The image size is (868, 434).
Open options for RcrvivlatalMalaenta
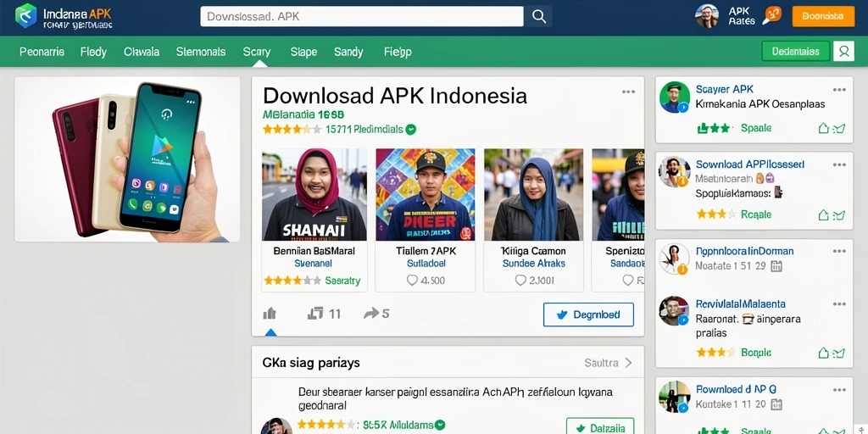click(839, 304)
